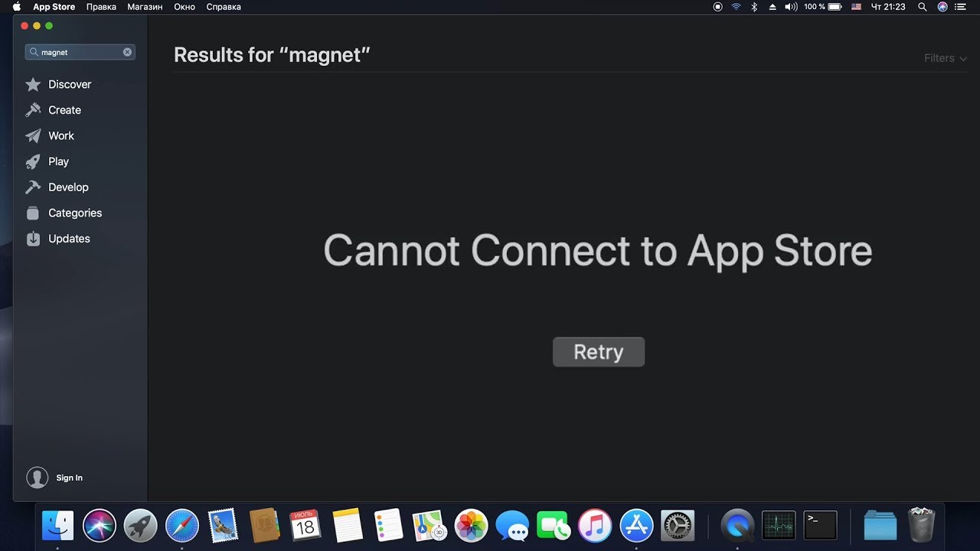Click into the magnet search field
980x551 pixels.
tap(80, 52)
